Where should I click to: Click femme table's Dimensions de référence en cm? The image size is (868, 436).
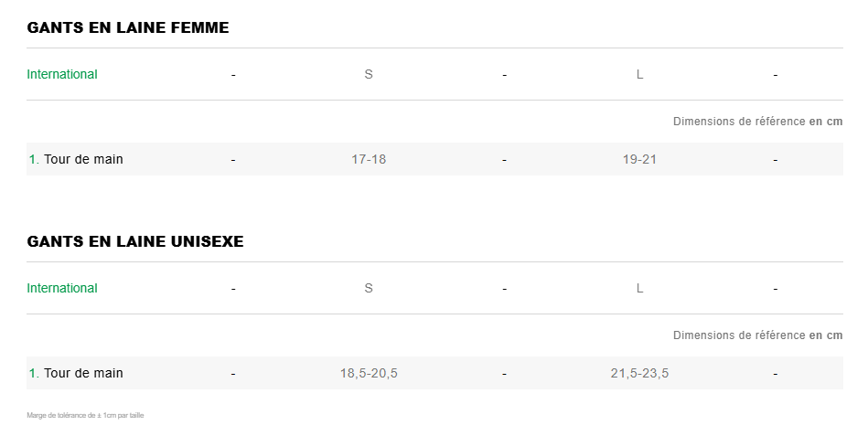coord(757,122)
